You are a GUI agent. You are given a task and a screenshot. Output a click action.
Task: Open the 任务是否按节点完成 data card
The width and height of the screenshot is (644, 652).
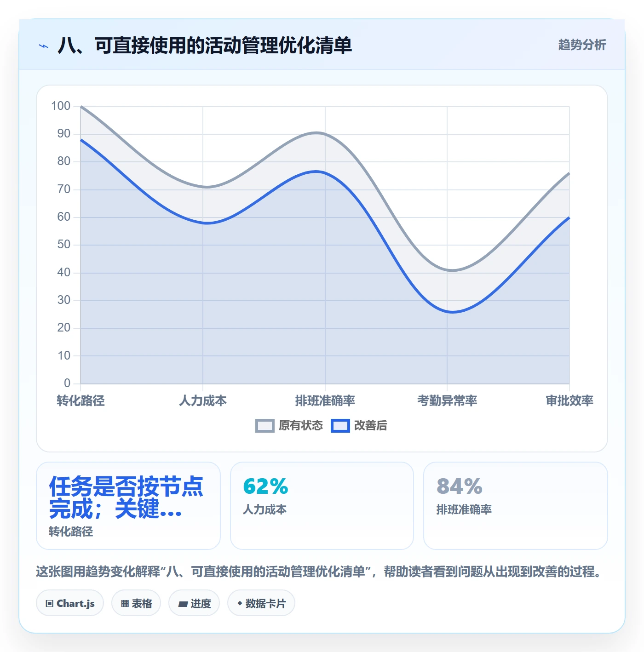(128, 506)
